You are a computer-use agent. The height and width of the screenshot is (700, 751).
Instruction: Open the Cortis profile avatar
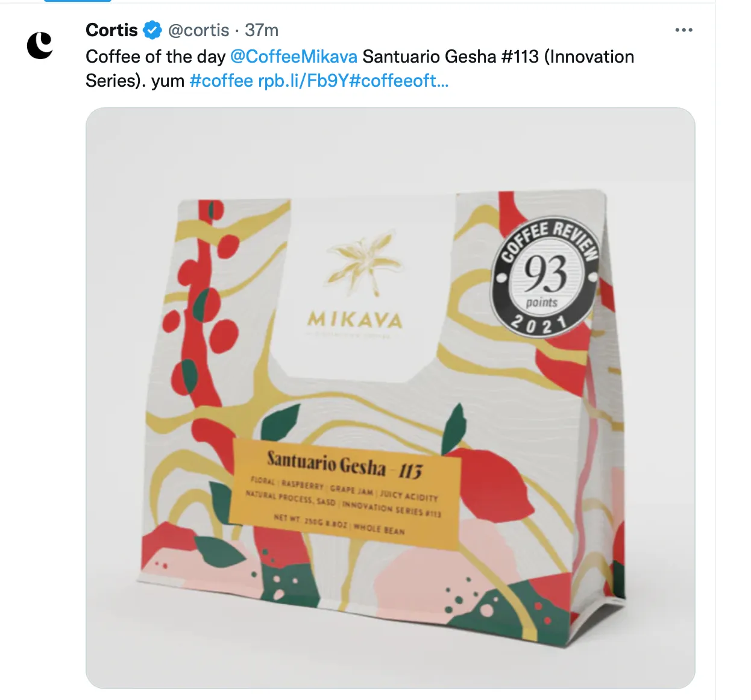click(x=40, y=45)
